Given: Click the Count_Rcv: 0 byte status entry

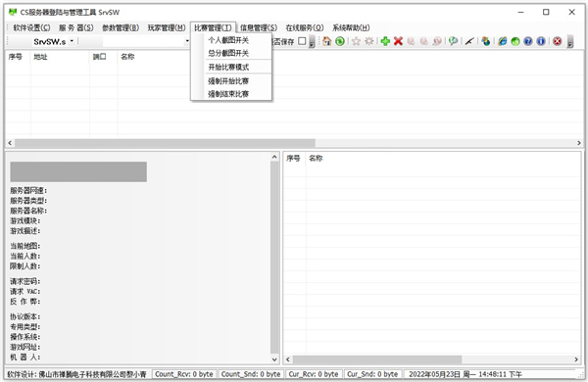Looking at the screenshot, I should [184, 374].
